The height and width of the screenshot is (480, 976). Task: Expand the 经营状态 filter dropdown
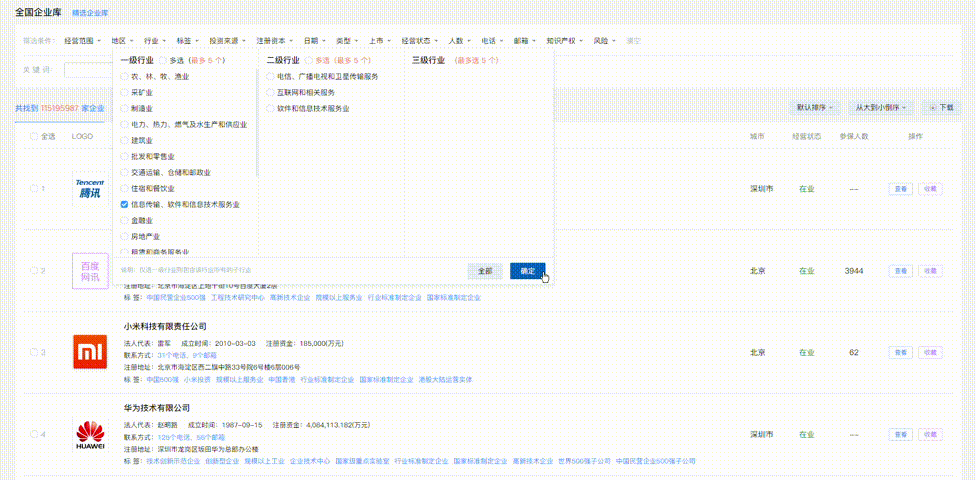click(x=419, y=41)
